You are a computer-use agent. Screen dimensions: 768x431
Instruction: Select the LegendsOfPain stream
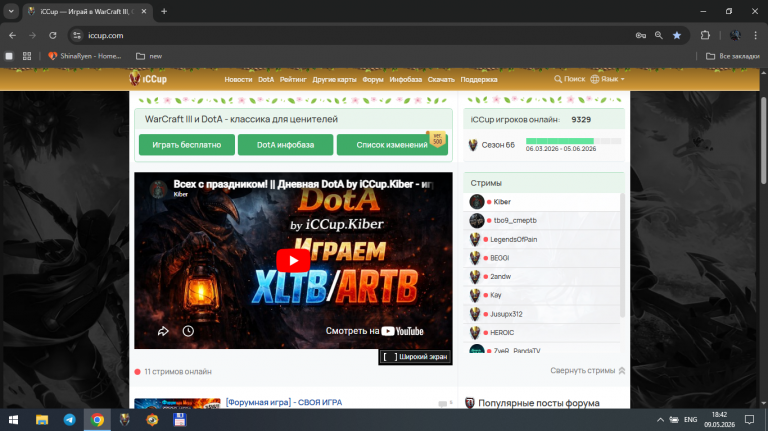542,239
